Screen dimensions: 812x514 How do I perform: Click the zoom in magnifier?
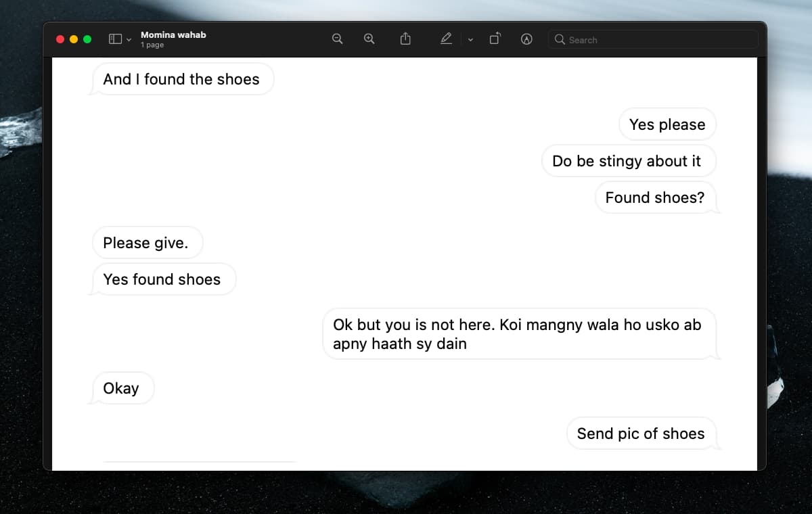pos(369,39)
